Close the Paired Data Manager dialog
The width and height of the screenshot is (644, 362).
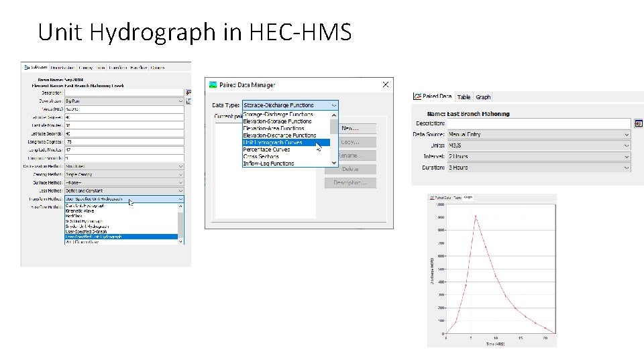[x=385, y=84]
